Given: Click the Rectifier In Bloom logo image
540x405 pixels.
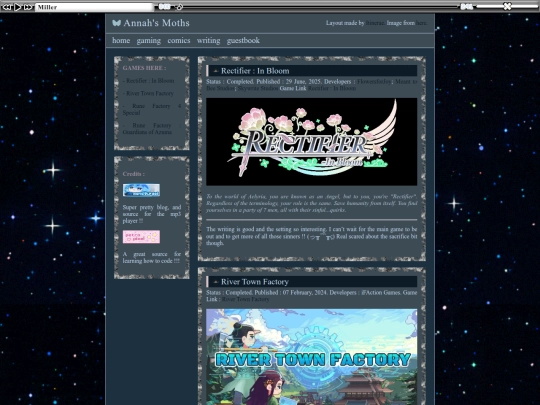Looking at the screenshot, I should click(x=311, y=142).
